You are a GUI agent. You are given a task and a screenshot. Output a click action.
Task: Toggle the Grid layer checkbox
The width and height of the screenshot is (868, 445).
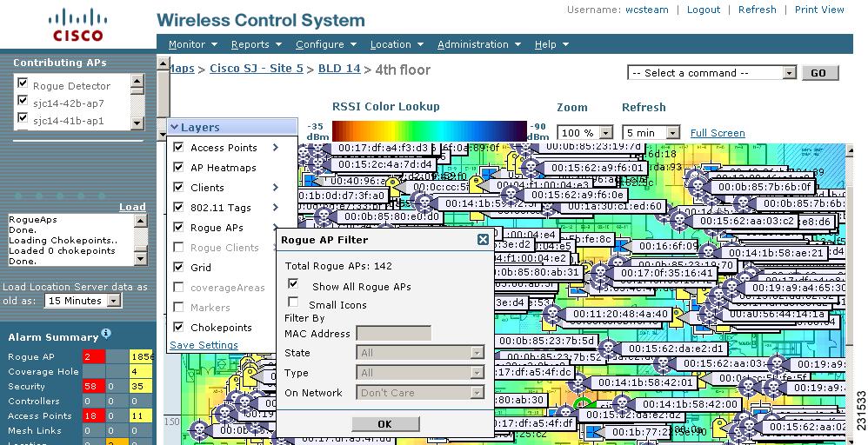coord(178,267)
